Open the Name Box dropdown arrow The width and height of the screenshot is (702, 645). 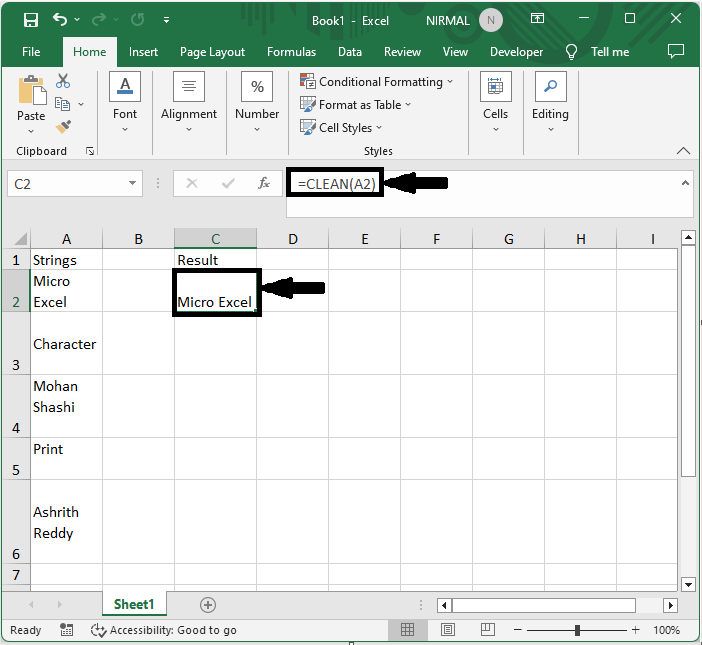(x=133, y=183)
